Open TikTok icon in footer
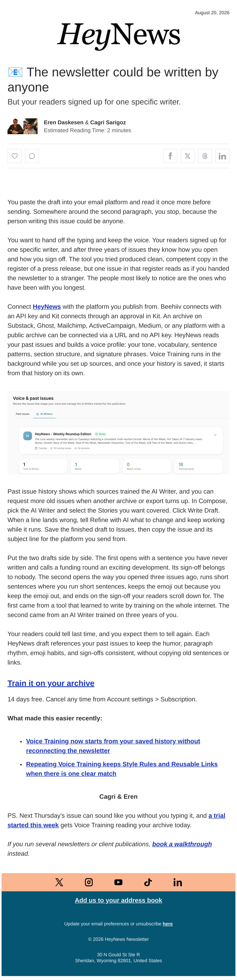 148,882
